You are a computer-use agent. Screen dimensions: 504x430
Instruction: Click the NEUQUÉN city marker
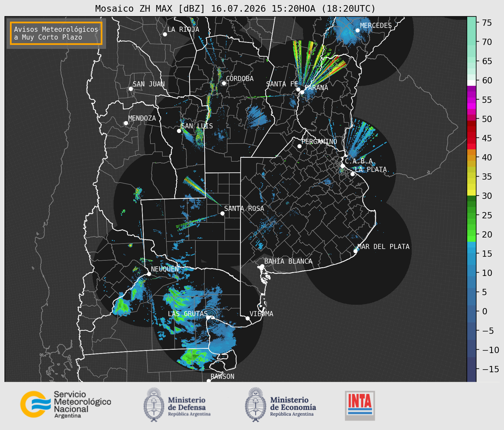(149, 274)
